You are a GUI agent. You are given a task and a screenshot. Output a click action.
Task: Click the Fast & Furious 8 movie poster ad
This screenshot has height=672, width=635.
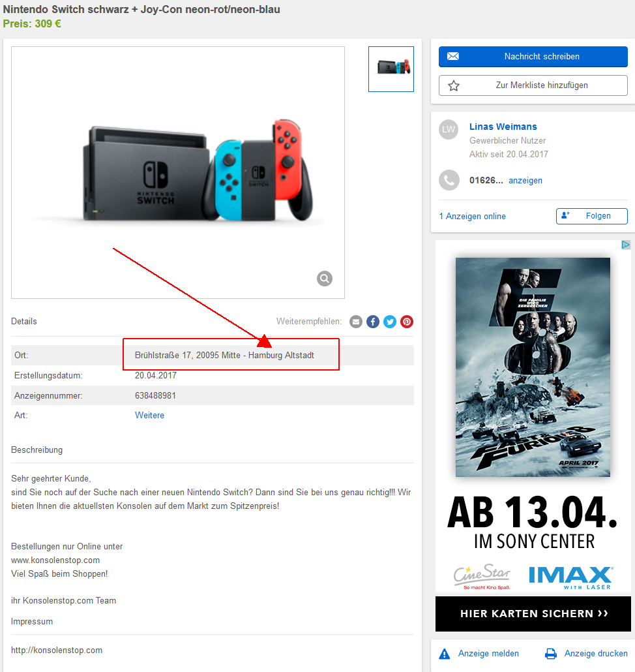[533, 367]
